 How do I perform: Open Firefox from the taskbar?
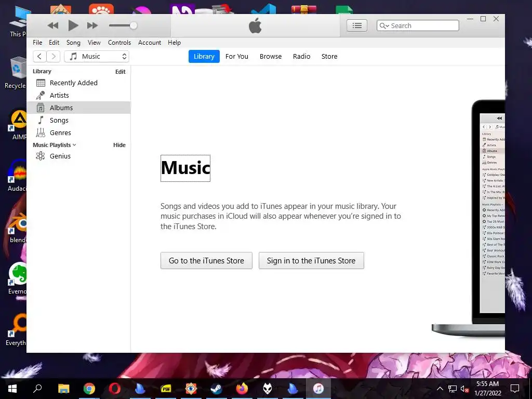tap(242, 389)
